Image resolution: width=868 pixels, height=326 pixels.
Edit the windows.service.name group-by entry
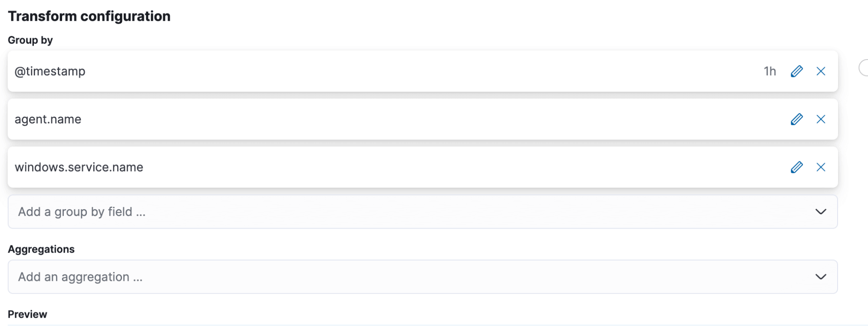click(796, 167)
